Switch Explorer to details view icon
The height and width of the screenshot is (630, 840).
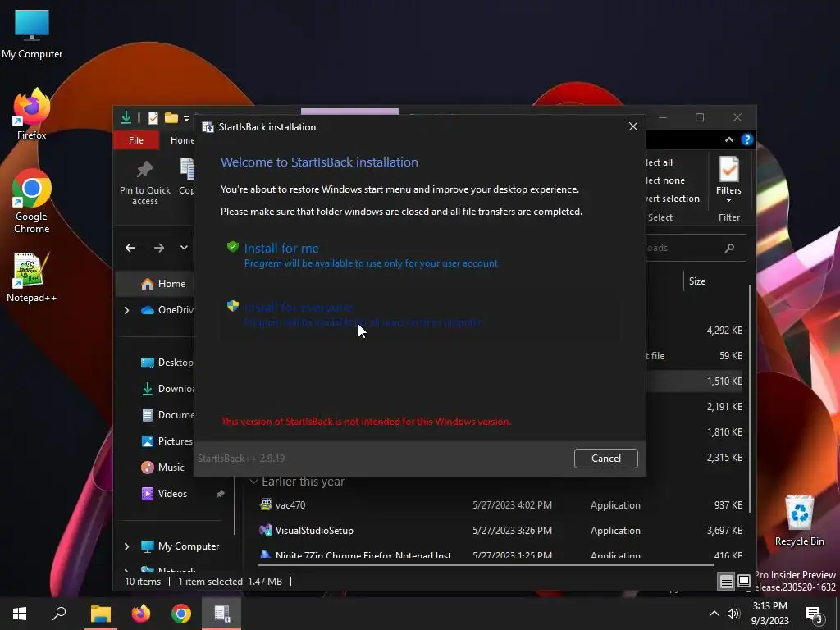click(x=726, y=582)
